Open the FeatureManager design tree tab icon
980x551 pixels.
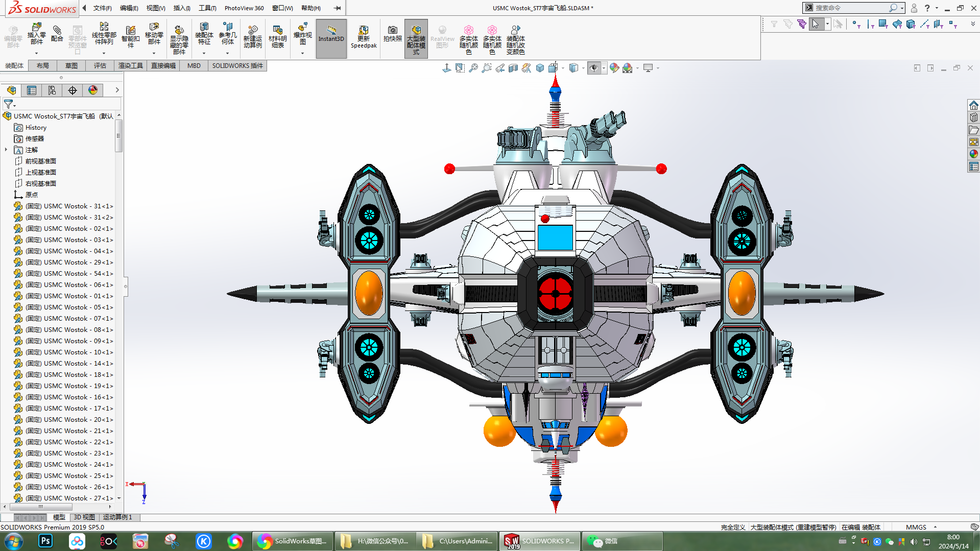[x=11, y=90]
